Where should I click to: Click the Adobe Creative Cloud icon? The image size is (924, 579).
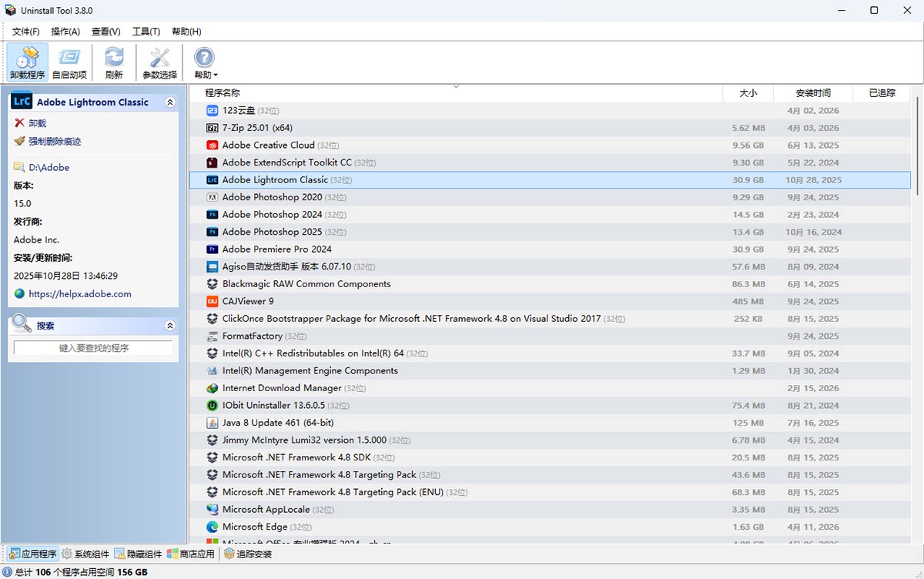213,146
